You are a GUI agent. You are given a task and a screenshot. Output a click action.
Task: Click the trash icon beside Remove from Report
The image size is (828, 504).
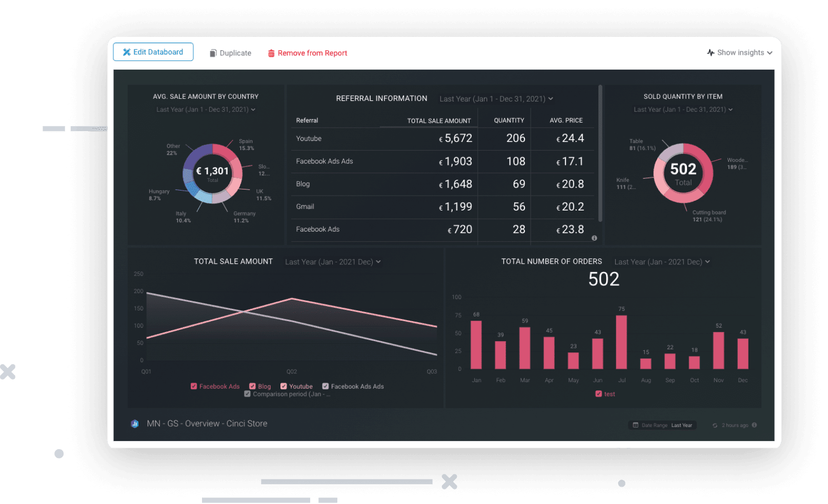(271, 53)
